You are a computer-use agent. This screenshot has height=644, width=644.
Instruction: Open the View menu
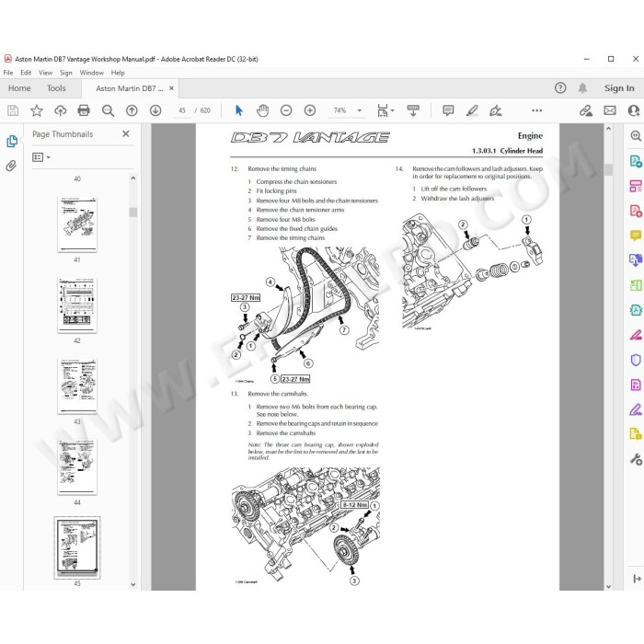click(x=46, y=73)
